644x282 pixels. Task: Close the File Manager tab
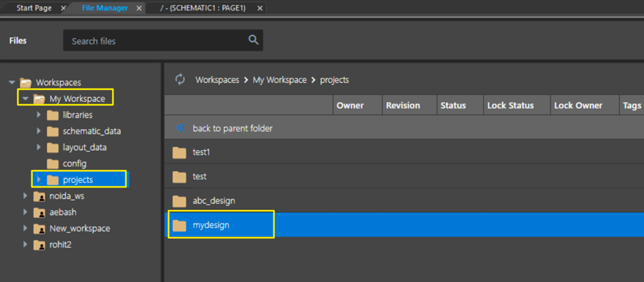point(139,8)
